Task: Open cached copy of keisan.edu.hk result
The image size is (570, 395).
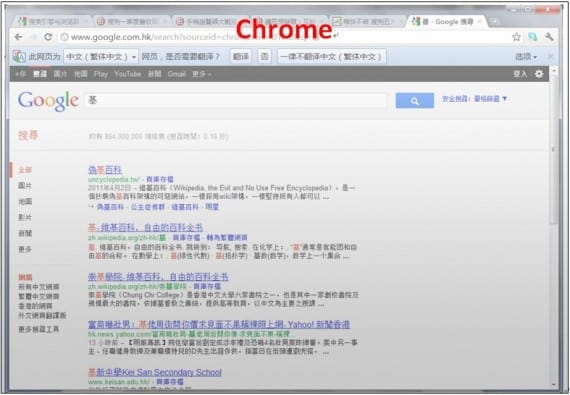Action: 170,382
